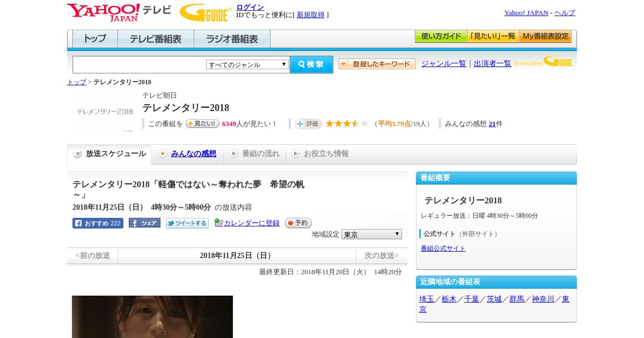Click the 評価 rating plus button
The height and width of the screenshot is (338, 644).
(x=308, y=124)
